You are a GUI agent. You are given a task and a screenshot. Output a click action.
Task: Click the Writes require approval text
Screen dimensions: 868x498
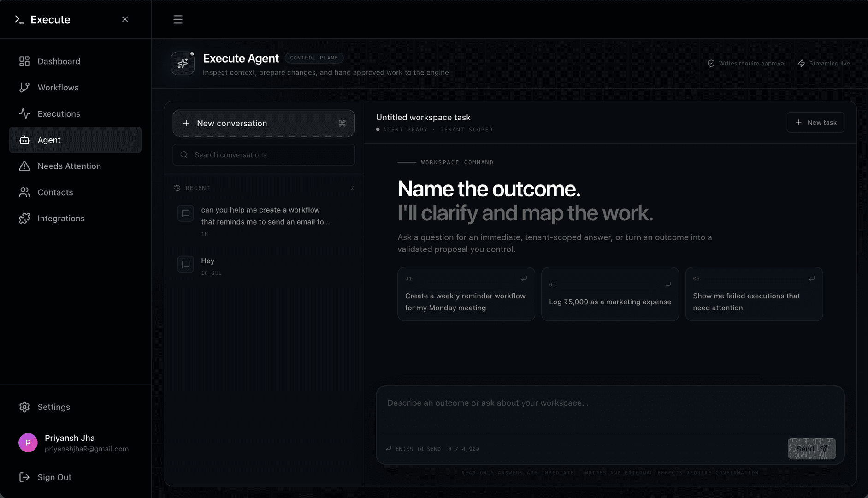[752, 64]
